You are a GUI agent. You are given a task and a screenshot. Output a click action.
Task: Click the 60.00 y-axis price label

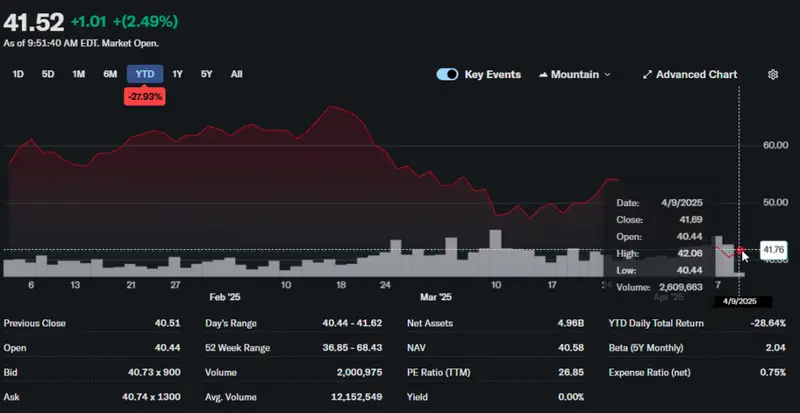775,145
